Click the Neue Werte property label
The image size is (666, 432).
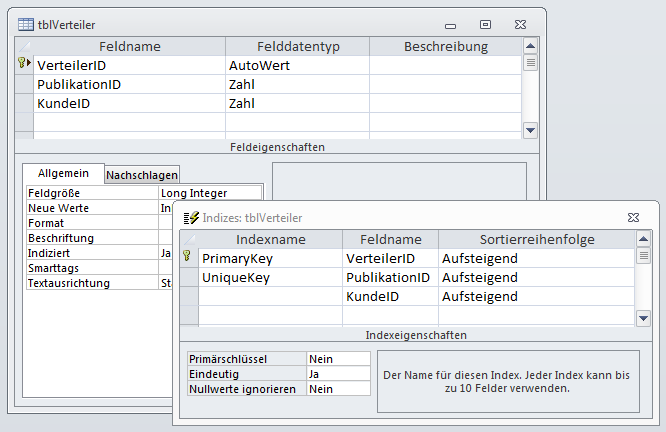[92, 208]
